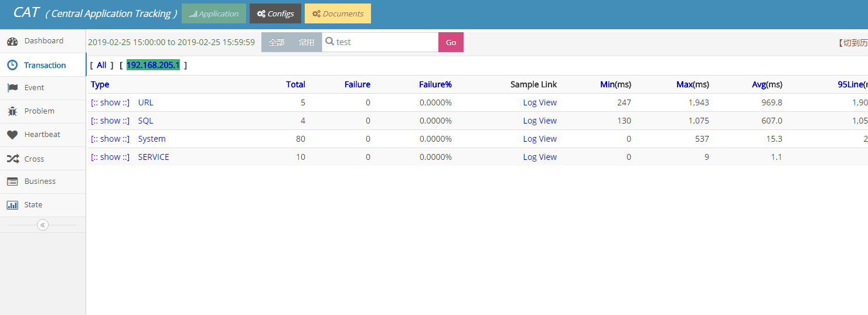Expand the SQL row with show toggle
This screenshot has width=868, height=315.
[x=110, y=121]
